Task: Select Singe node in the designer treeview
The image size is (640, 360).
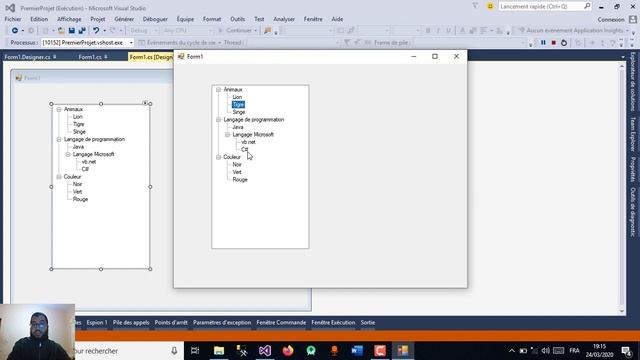Action: tap(79, 132)
